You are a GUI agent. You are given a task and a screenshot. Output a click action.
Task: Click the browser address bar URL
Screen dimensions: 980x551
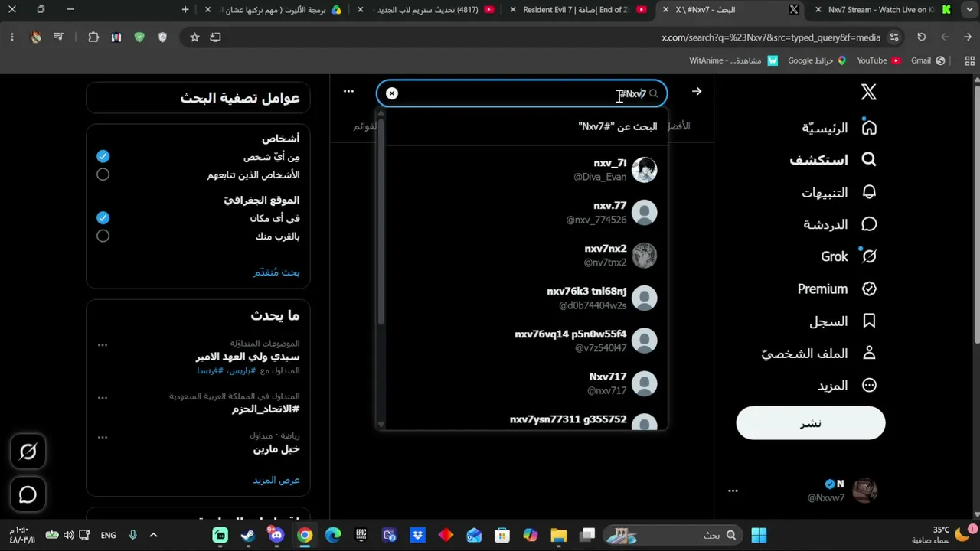click(771, 37)
